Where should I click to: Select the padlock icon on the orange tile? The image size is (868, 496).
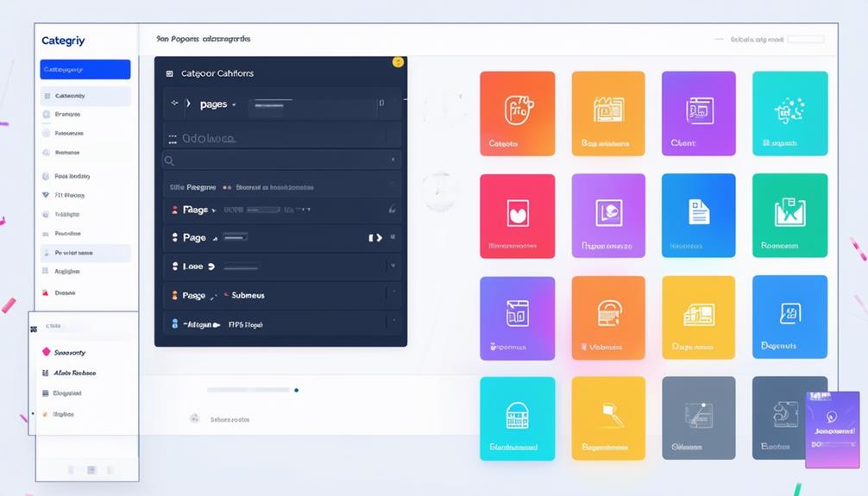coord(607,313)
